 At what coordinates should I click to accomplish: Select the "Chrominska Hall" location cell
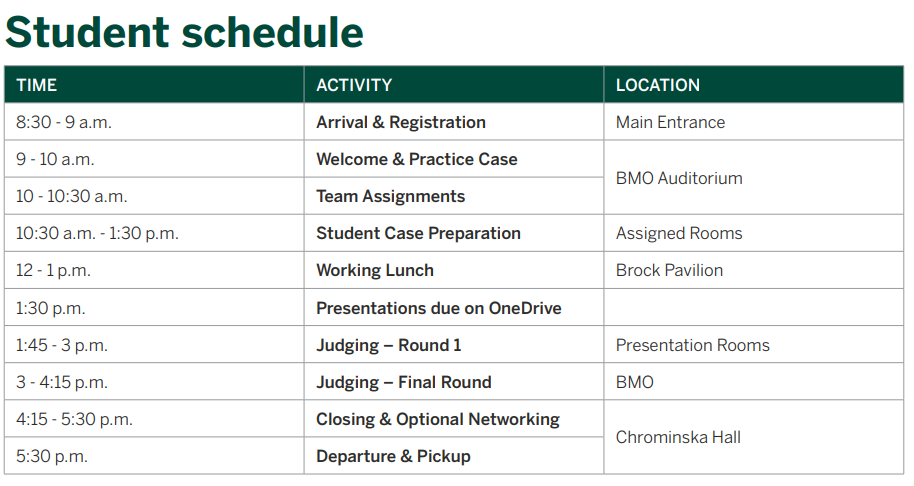[x=678, y=437]
